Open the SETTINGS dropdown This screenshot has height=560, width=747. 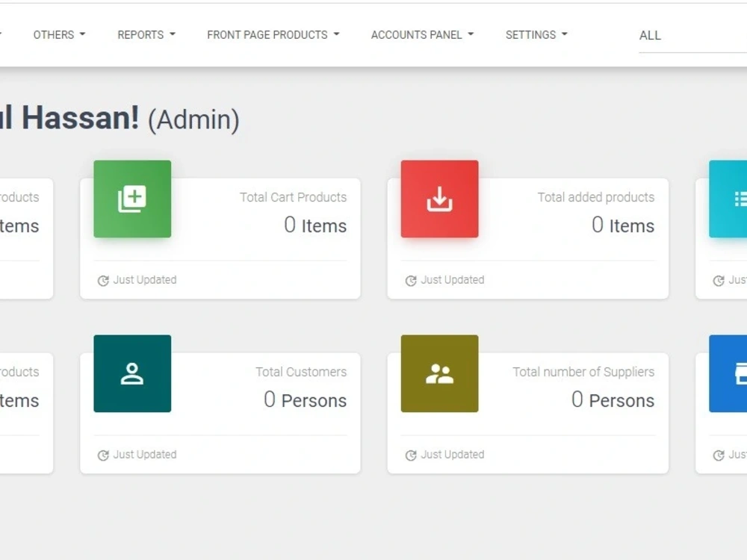coord(536,35)
